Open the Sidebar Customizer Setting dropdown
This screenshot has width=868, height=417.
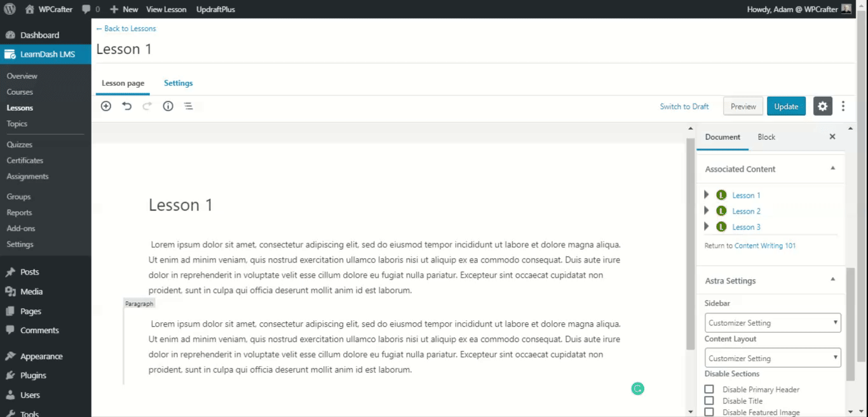(773, 322)
